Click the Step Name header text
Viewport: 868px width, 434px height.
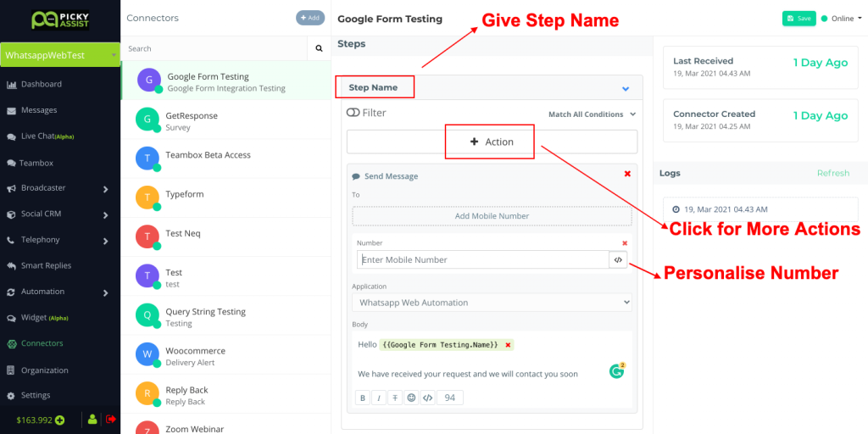[x=373, y=87]
